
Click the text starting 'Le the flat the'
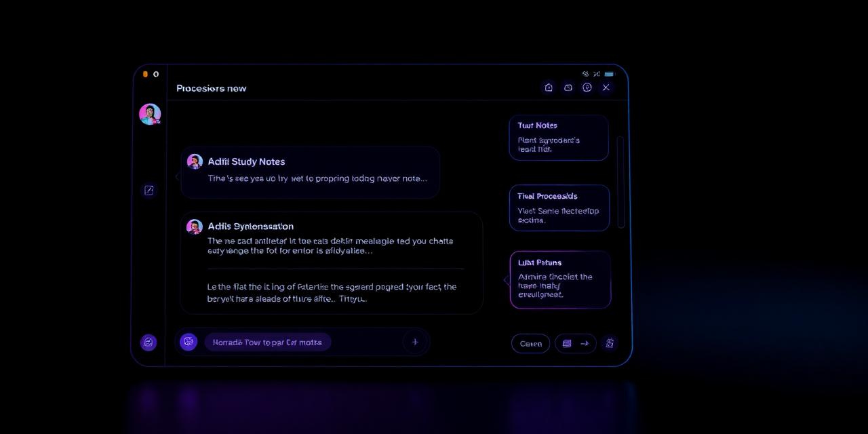(x=332, y=292)
